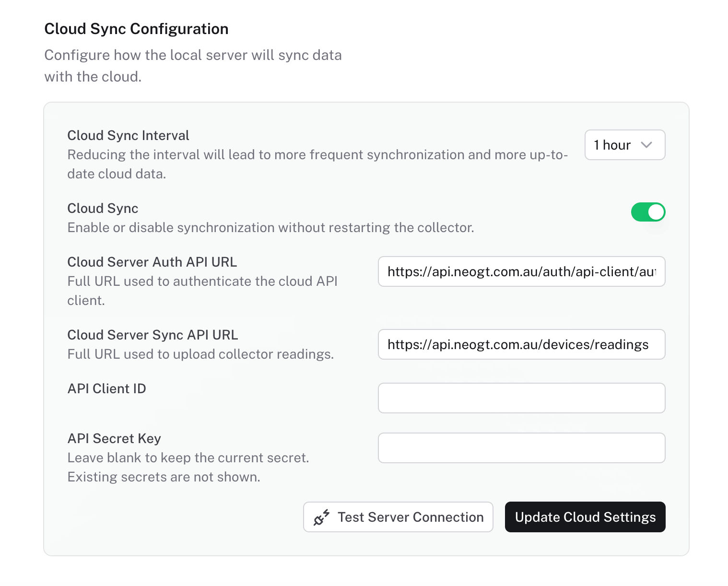Viewport: 728px width, 586px height.
Task: Select the API Secret Key input
Action: 521,448
